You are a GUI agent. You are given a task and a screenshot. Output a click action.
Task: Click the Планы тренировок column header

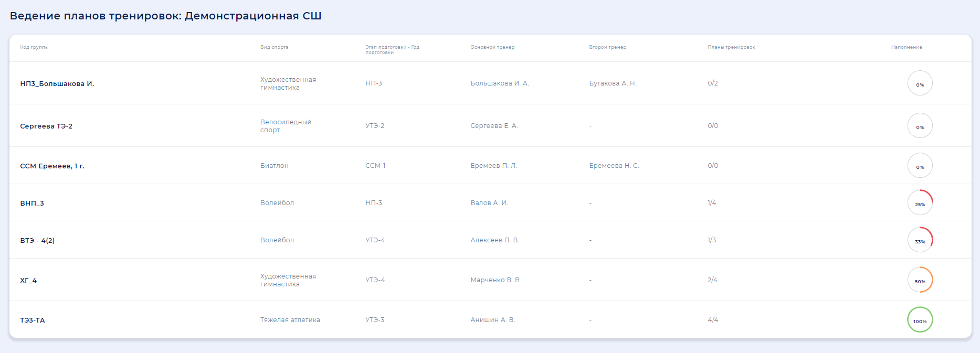731,47
